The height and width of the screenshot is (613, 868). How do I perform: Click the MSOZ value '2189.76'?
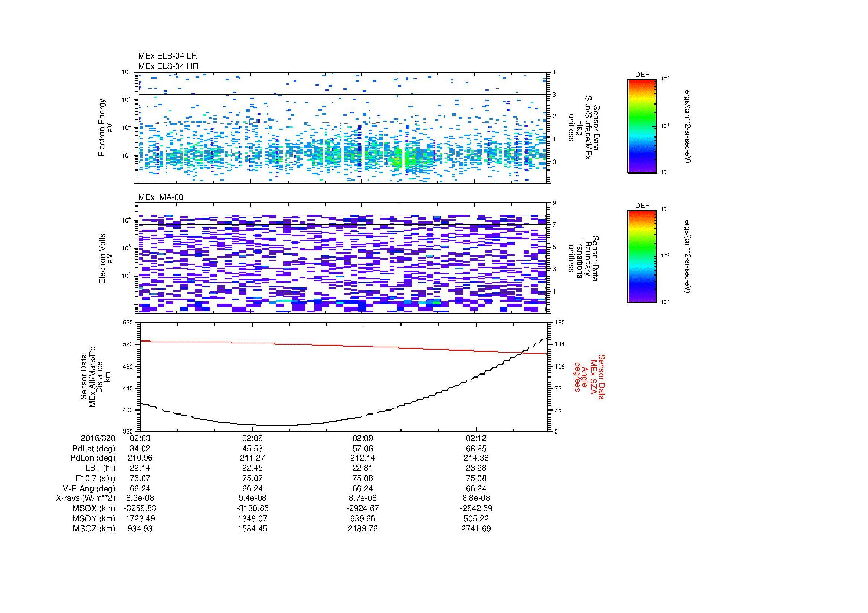363,529
